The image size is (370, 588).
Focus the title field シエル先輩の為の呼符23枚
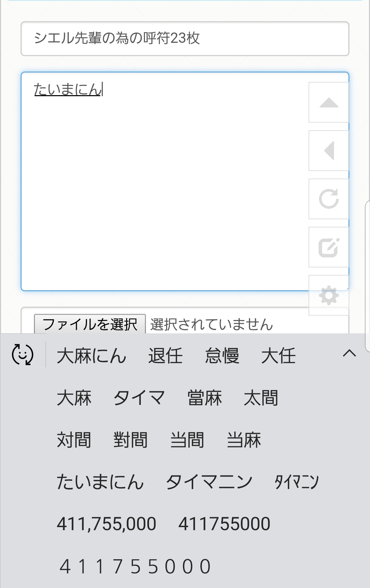coord(185,39)
